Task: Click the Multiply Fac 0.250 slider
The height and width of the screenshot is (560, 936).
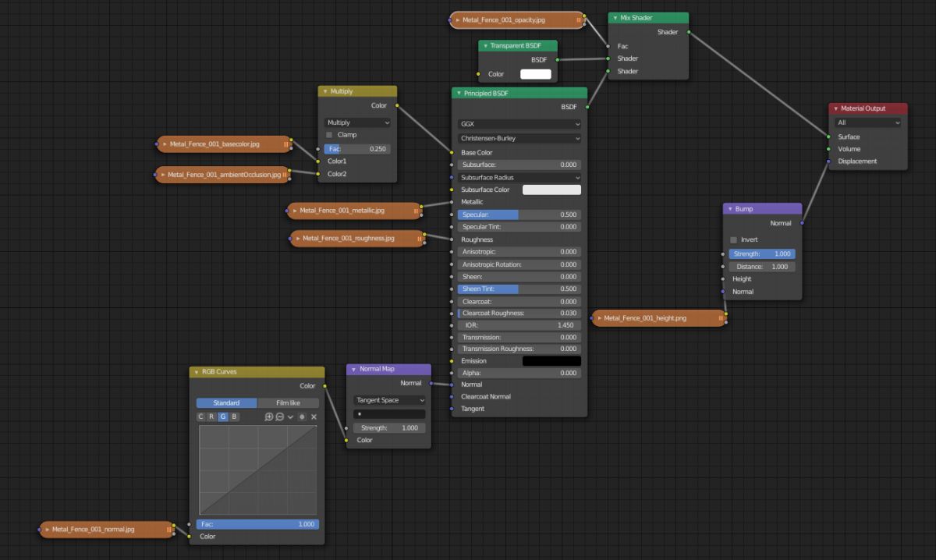Action: (358, 149)
